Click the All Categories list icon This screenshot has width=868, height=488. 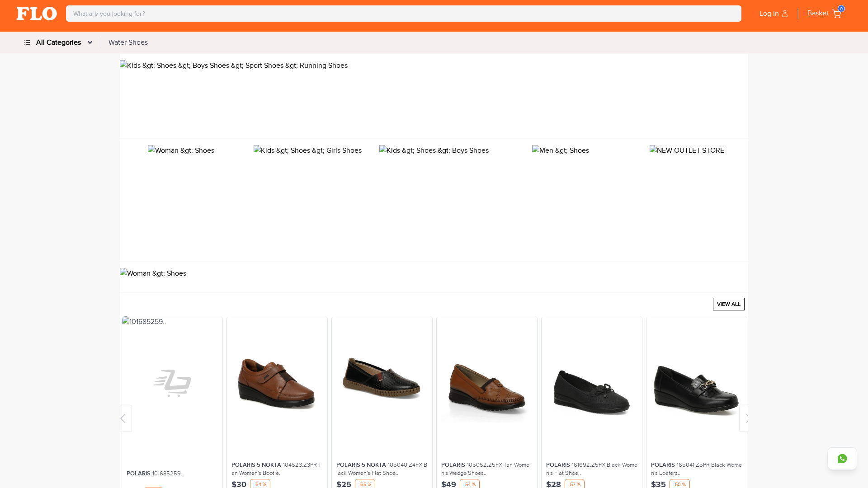click(x=27, y=42)
